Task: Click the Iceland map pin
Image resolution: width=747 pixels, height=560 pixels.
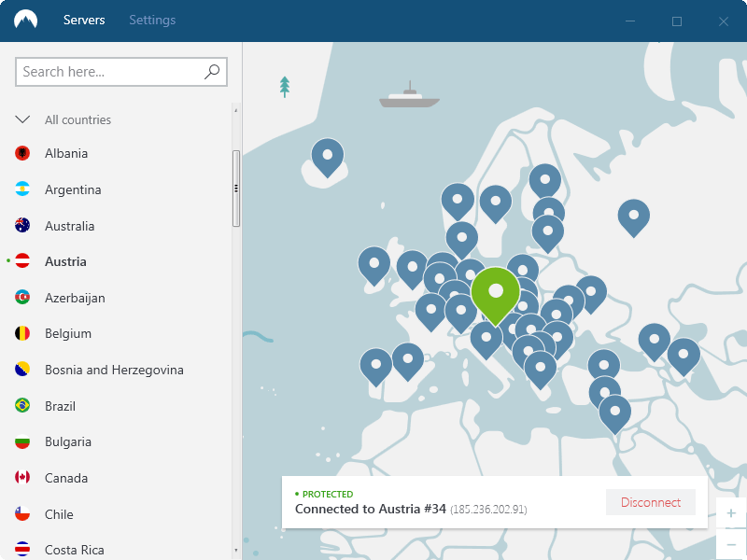Action: 327,155
